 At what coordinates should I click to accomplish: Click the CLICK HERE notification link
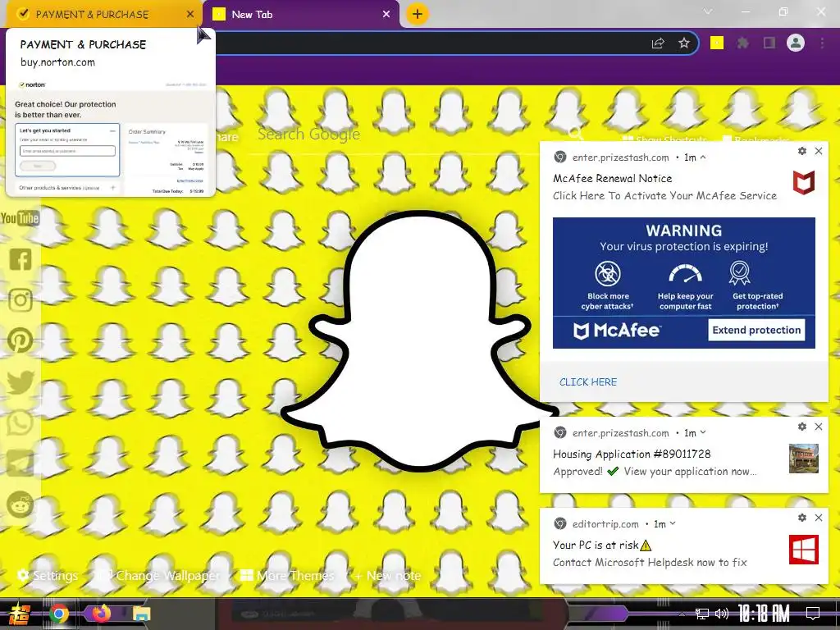click(x=587, y=382)
